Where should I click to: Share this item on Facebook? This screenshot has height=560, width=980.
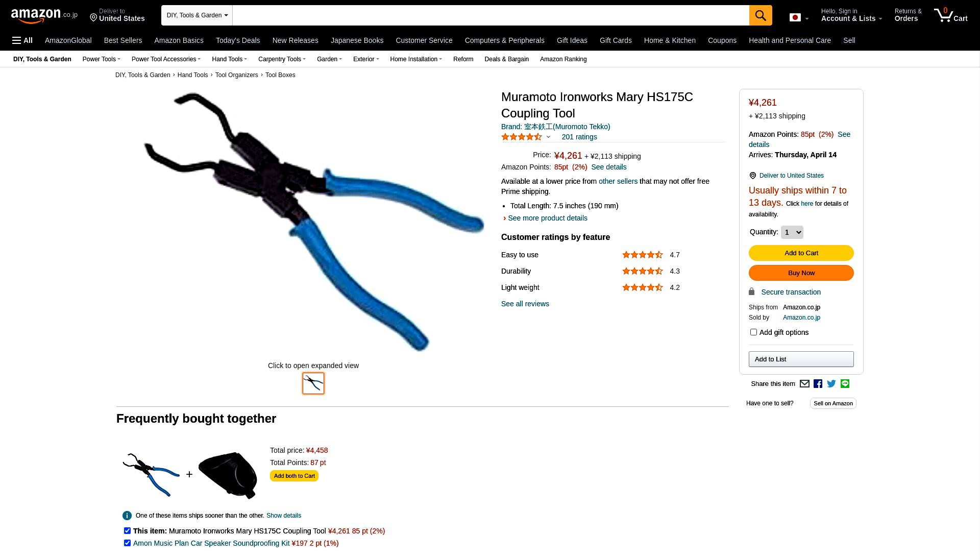pyautogui.click(x=818, y=384)
